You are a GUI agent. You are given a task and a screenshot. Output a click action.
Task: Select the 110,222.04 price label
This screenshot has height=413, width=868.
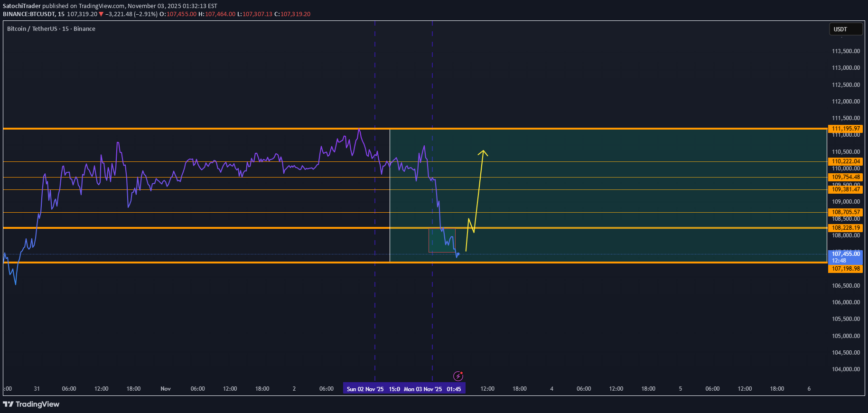pos(845,161)
